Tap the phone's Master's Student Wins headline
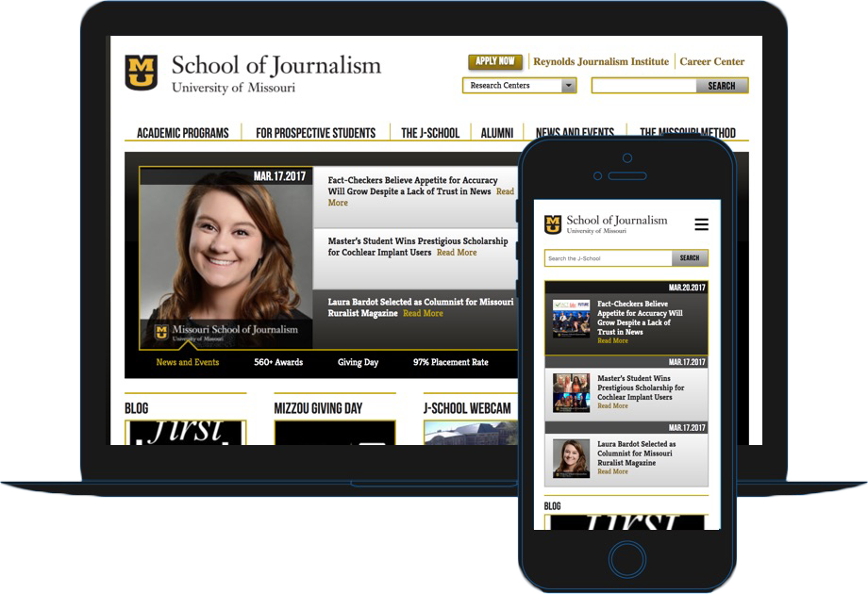 641,388
